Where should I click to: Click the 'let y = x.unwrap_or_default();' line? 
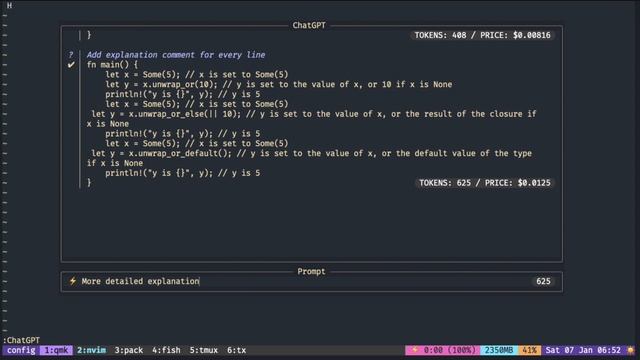[311, 153]
